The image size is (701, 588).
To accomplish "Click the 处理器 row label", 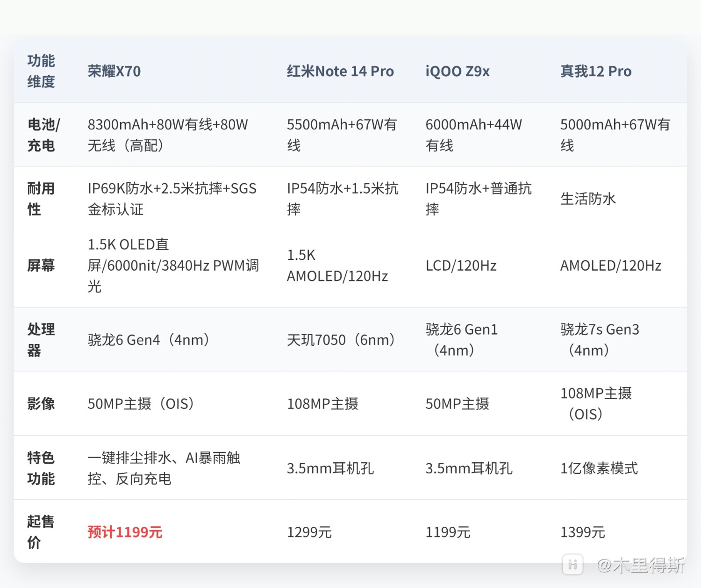I will point(41,340).
